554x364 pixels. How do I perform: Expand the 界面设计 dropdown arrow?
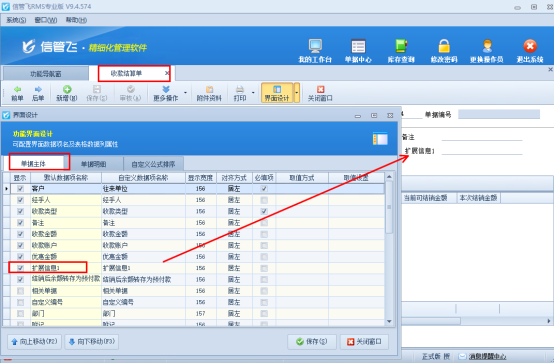pyautogui.click(x=297, y=93)
